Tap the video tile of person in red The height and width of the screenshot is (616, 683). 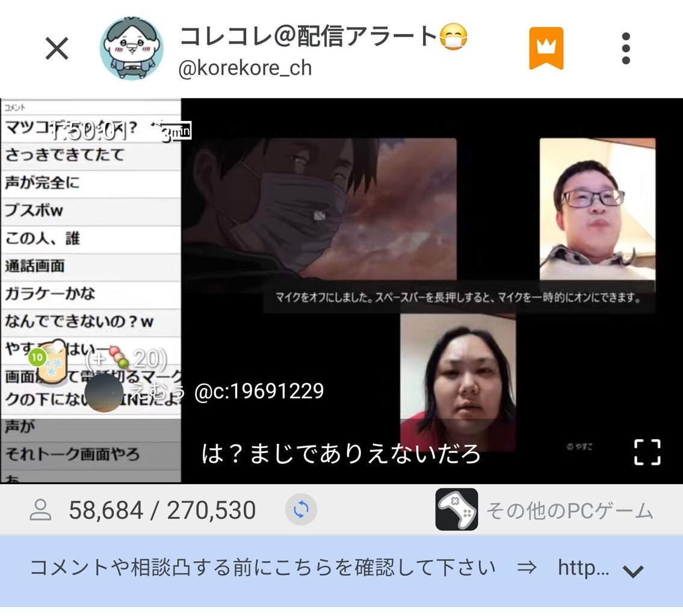pos(458,382)
